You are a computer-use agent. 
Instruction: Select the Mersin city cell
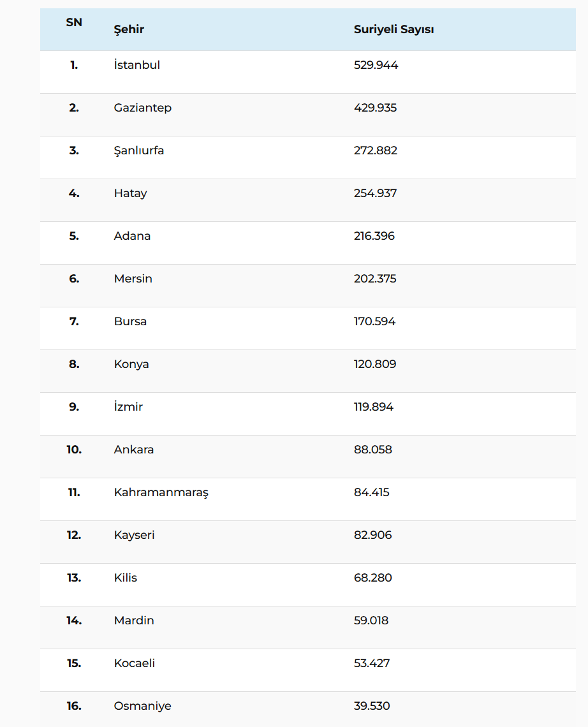(x=133, y=279)
